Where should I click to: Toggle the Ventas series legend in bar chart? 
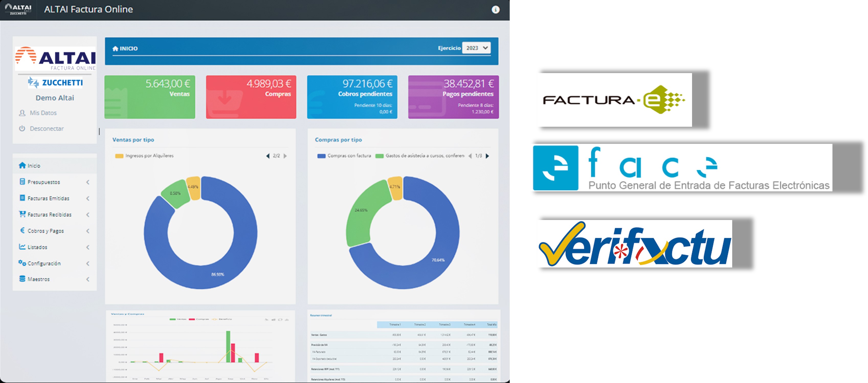(178, 319)
